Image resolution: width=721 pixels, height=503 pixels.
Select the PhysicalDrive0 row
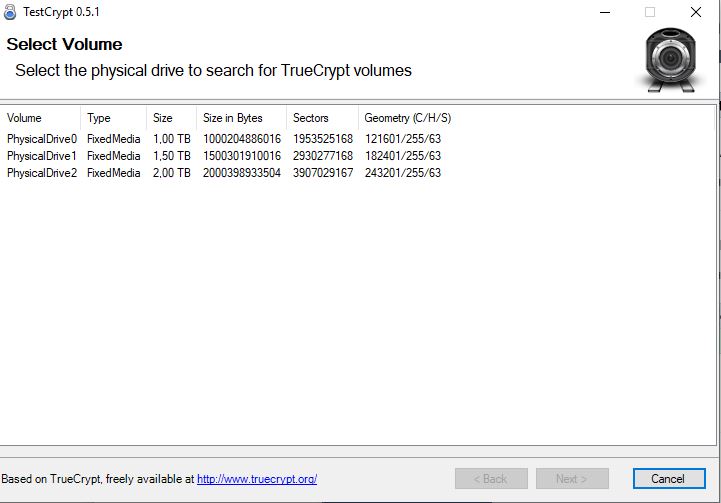pos(224,139)
